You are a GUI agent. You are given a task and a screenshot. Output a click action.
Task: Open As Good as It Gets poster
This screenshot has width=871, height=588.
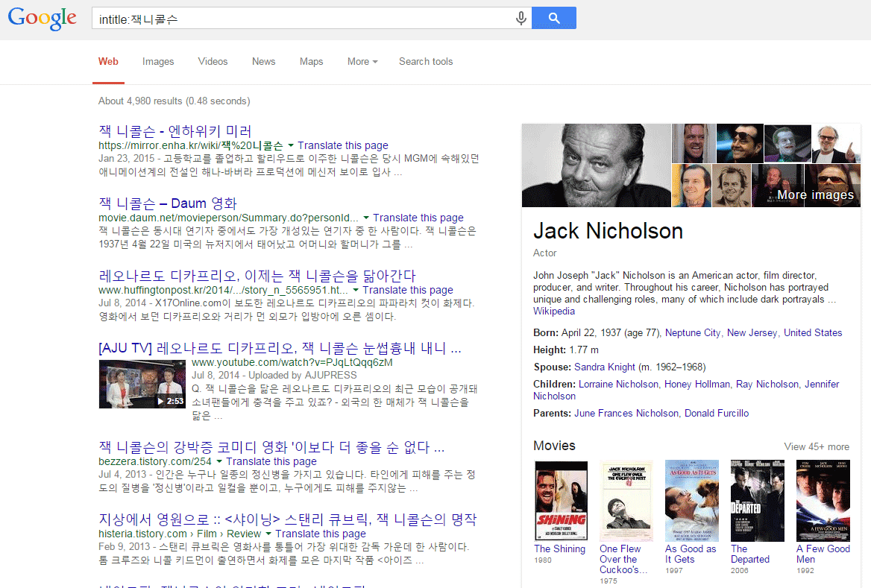pos(691,501)
